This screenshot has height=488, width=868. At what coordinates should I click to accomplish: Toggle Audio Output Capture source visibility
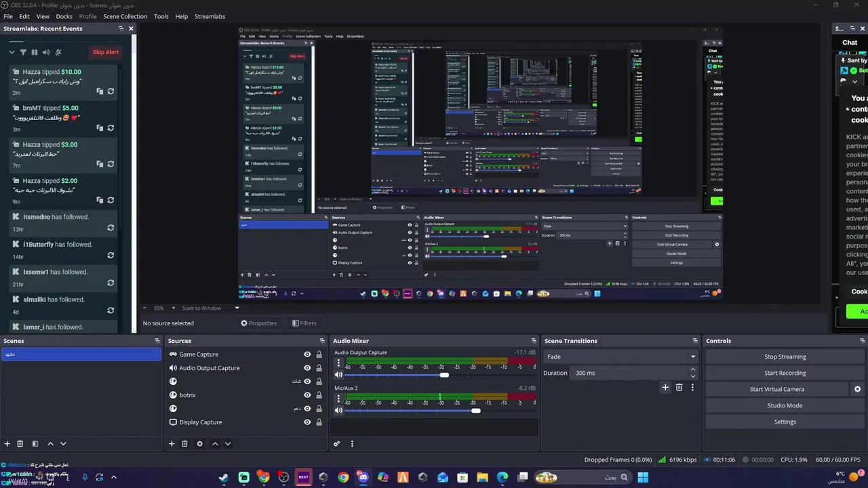click(x=307, y=368)
